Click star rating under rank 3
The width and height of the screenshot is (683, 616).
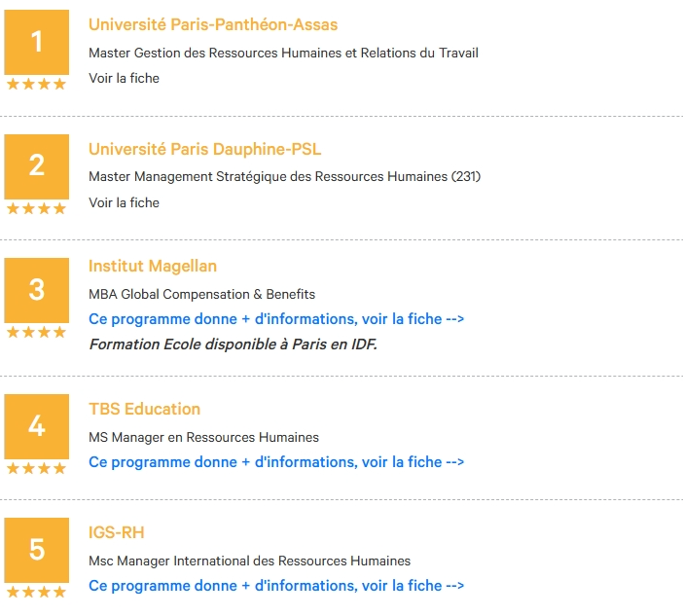pyautogui.click(x=37, y=332)
